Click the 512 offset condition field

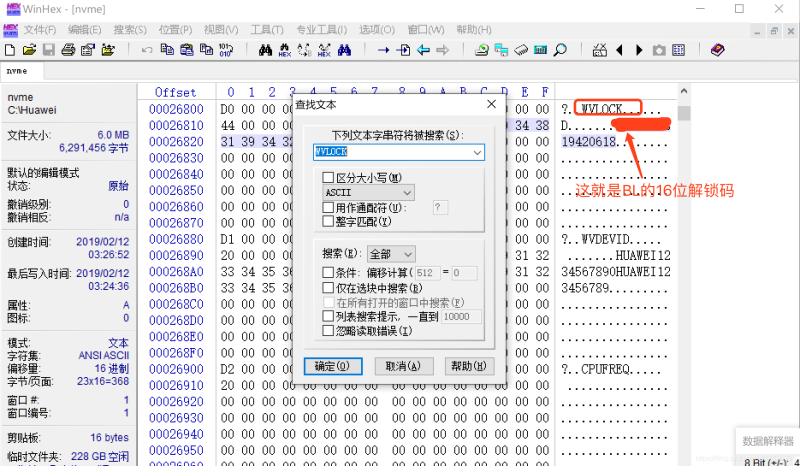(x=427, y=273)
